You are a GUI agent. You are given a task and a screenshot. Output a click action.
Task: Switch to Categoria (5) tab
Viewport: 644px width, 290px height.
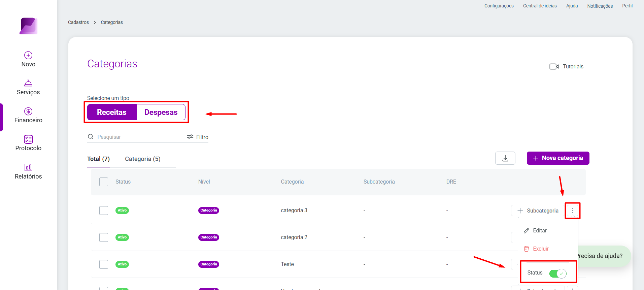click(143, 159)
